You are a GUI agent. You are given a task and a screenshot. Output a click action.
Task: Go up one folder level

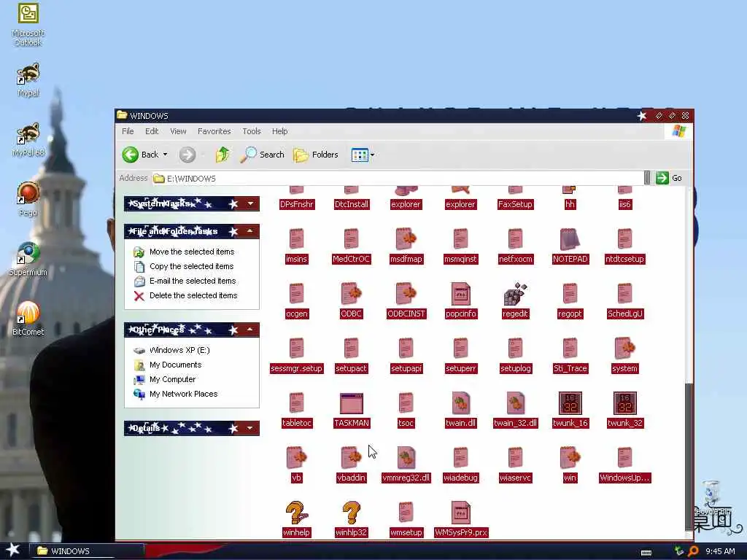[x=222, y=155]
